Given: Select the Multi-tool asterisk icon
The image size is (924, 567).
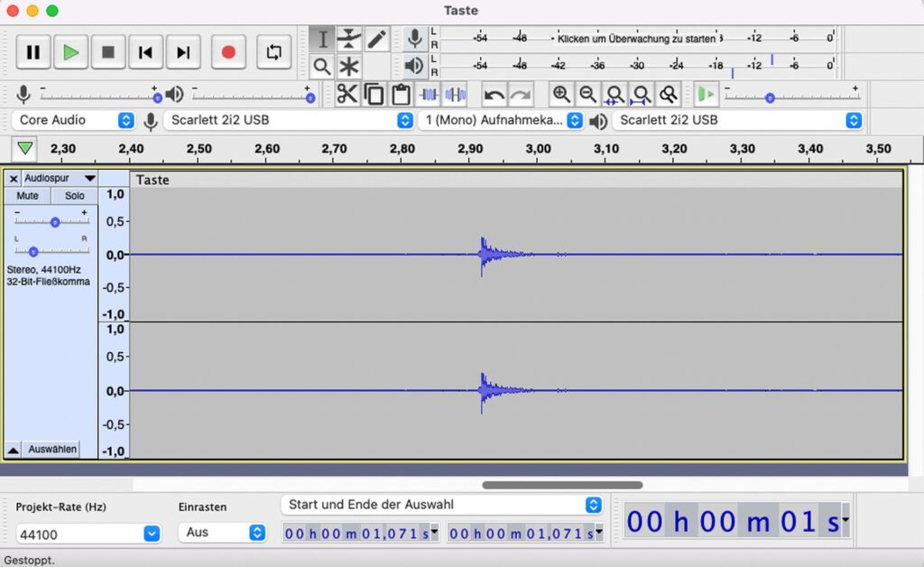Looking at the screenshot, I should (349, 67).
